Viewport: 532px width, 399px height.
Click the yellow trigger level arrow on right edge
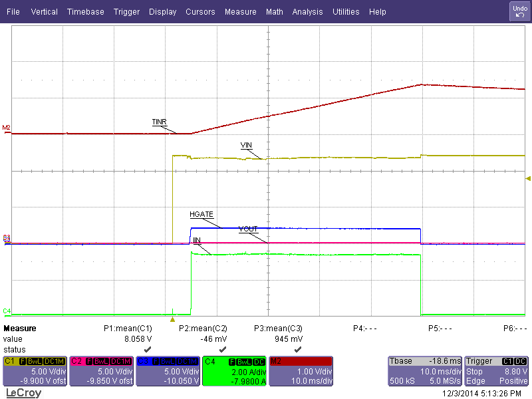pyautogui.click(x=527, y=178)
